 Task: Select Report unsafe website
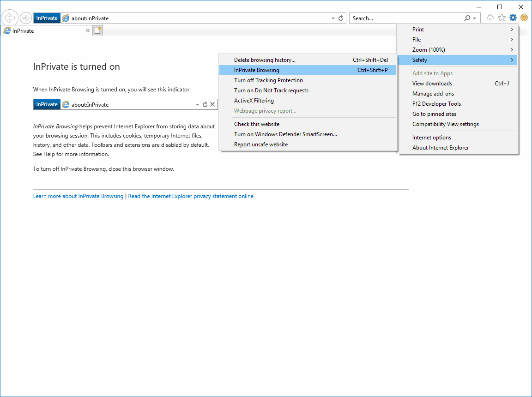coord(308,144)
